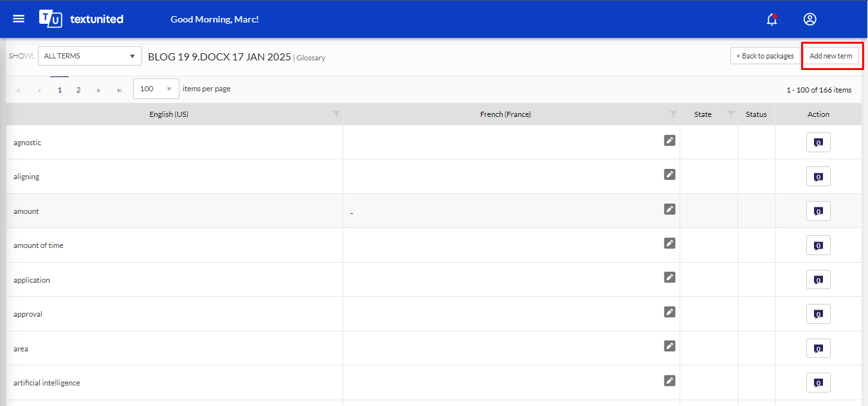Go to the next page arrow

pos(98,90)
